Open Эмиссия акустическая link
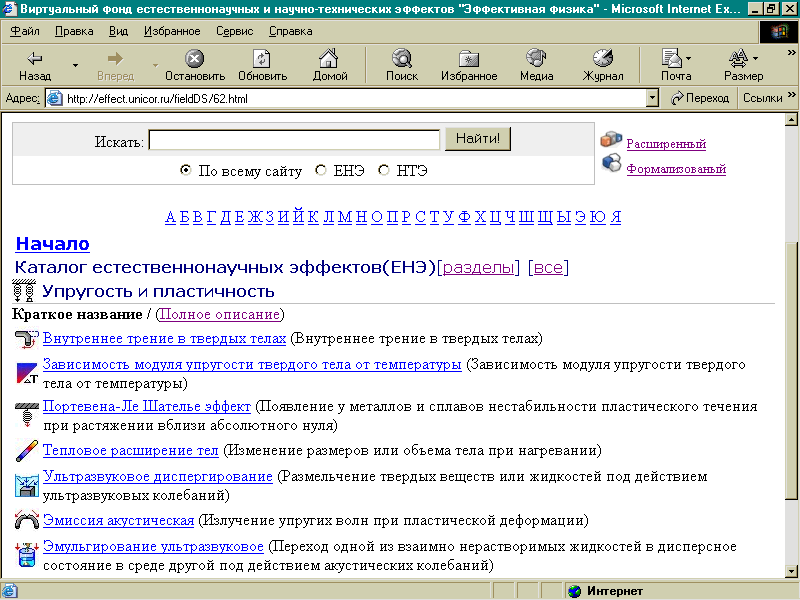This screenshot has height=600, width=800. pos(118,520)
